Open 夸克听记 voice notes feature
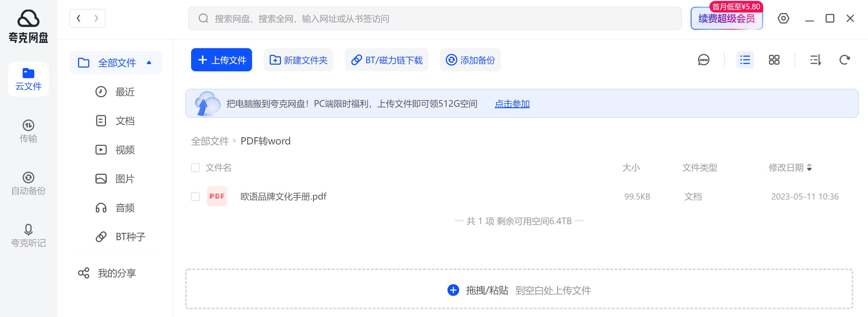This screenshot has width=868, height=317. click(28, 236)
